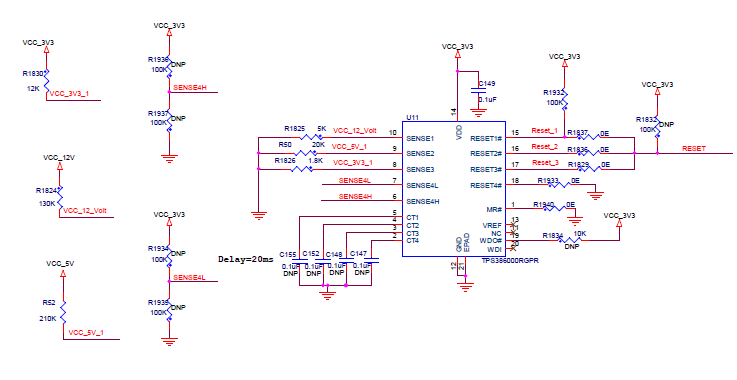
Task: Click the 210K resistor value
Action: 47,318
